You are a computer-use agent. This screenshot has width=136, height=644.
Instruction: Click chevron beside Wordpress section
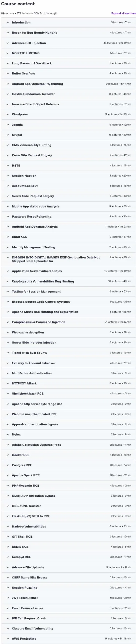click(8, 114)
